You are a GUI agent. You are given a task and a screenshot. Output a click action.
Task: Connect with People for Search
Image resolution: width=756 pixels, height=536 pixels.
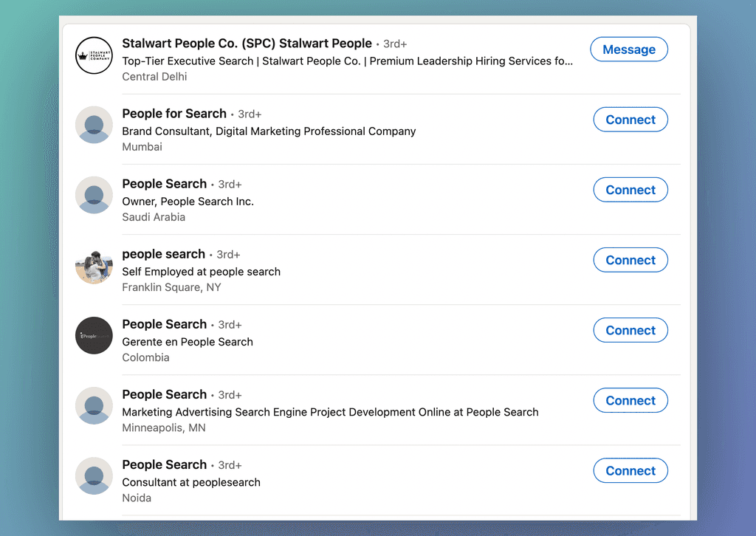coord(630,119)
